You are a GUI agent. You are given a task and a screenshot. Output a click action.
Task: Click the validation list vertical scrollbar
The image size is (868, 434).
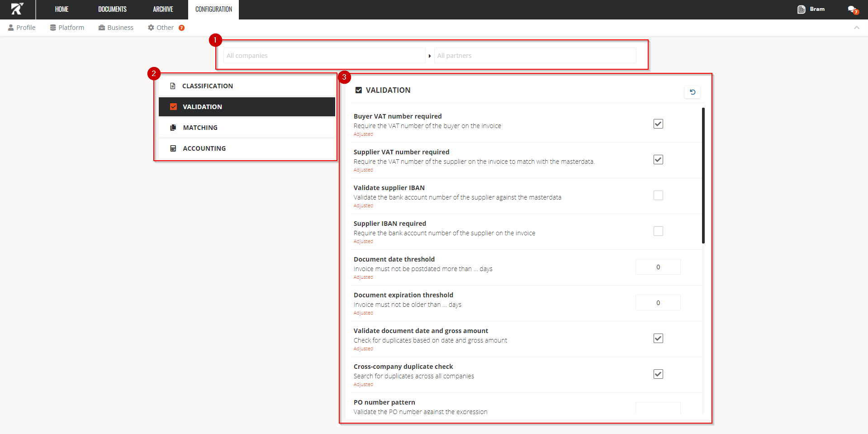pos(703,176)
